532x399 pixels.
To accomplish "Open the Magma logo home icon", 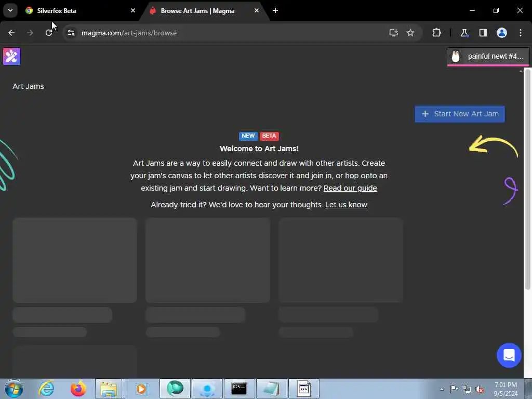I will pos(12,56).
